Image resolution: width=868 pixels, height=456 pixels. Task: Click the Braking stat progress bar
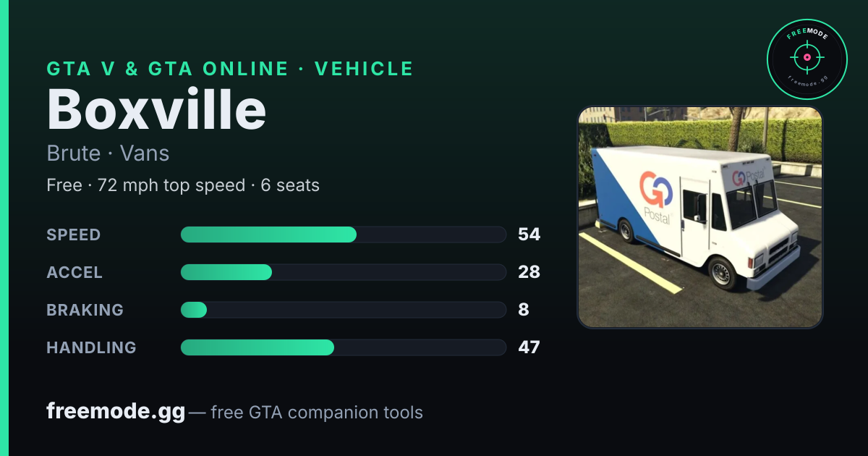343,310
